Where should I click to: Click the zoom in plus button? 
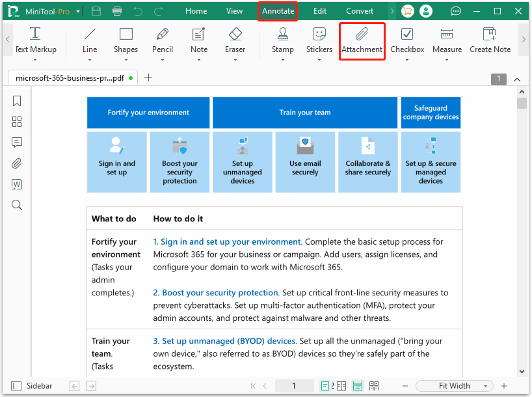coord(504,386)
